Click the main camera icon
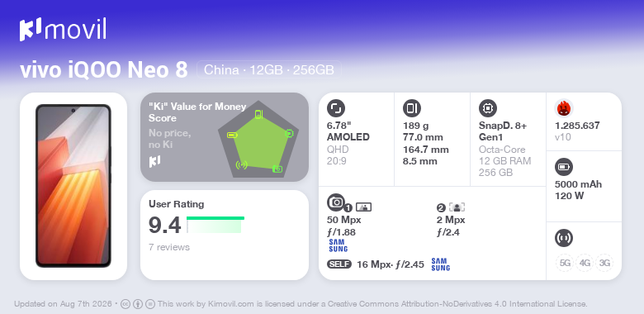Screen dimensions: 644x314 (336, 202)
